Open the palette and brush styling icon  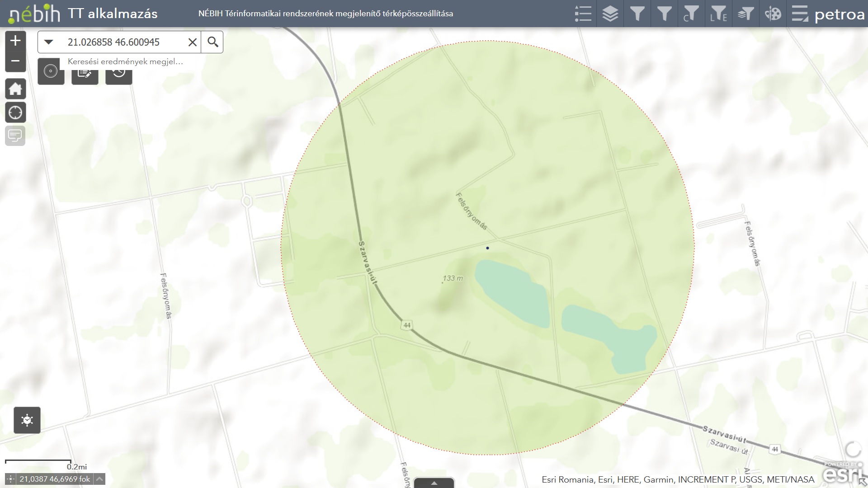[773, 14]
